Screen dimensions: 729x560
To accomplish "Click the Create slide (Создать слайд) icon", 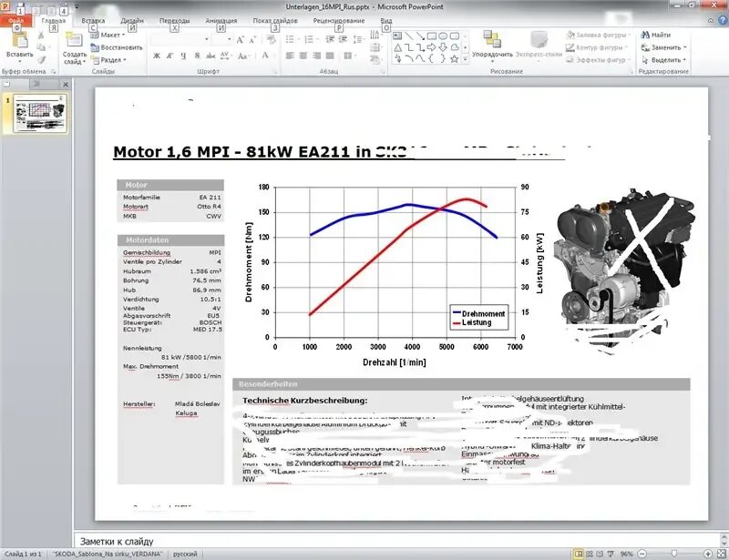I will tap(75, 40).
